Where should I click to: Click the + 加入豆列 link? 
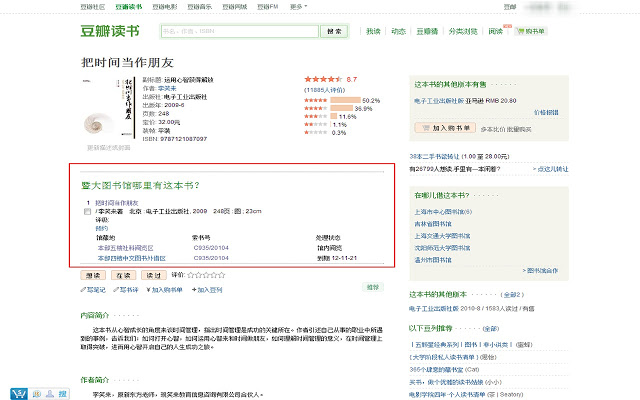coord(207,290)
